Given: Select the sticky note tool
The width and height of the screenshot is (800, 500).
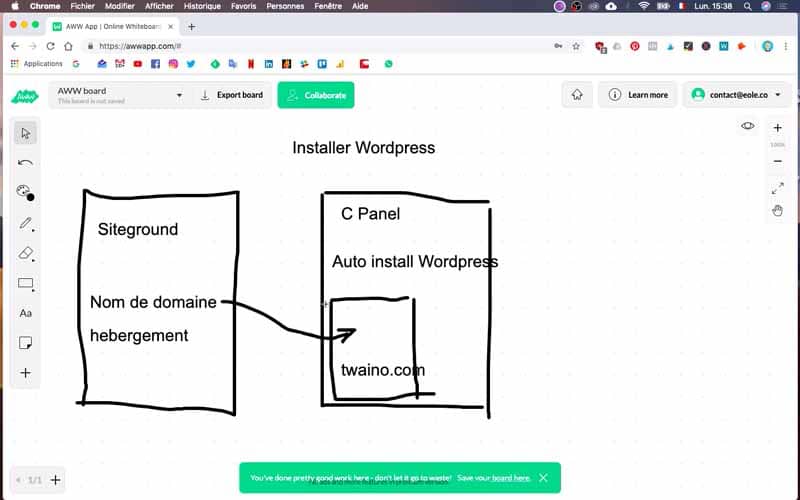Looking at the screenshot, I should click(26, 343).
